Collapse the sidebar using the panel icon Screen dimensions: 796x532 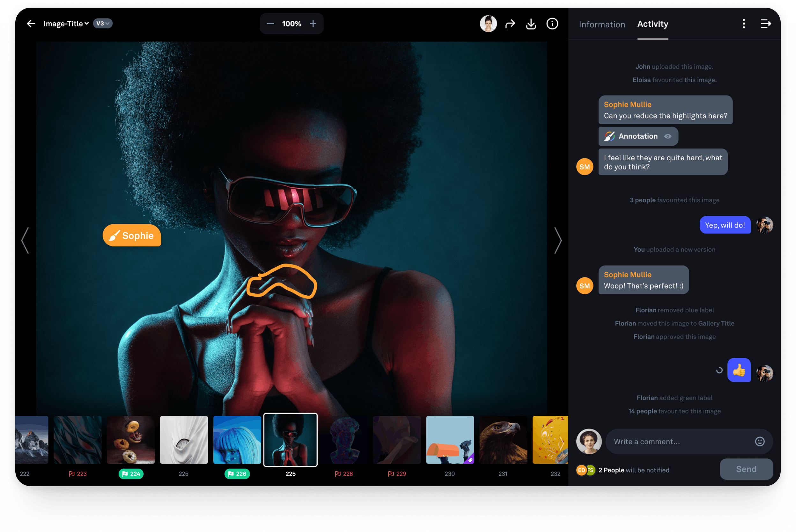[766, 23]
